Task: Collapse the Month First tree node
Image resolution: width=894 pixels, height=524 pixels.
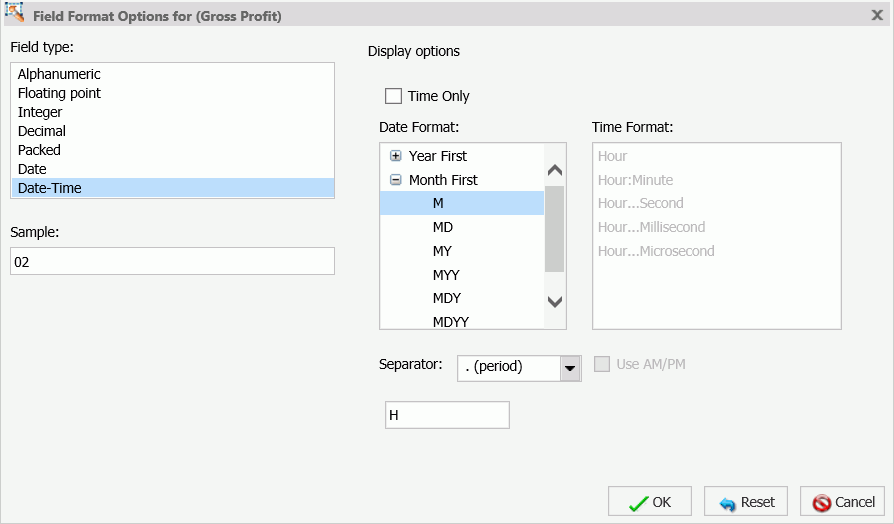Action: coord(396,180)
